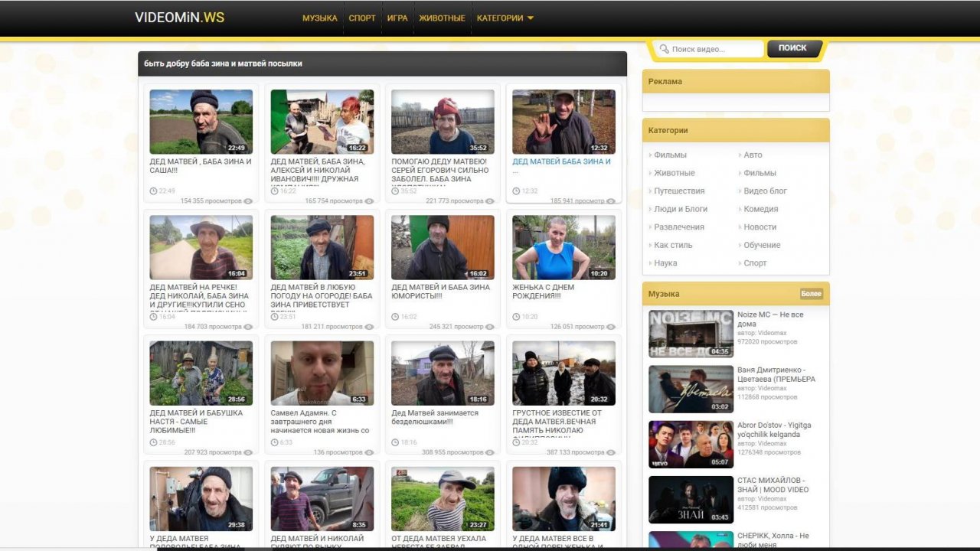
Task: Open the Новости category link
Action: 760,227
